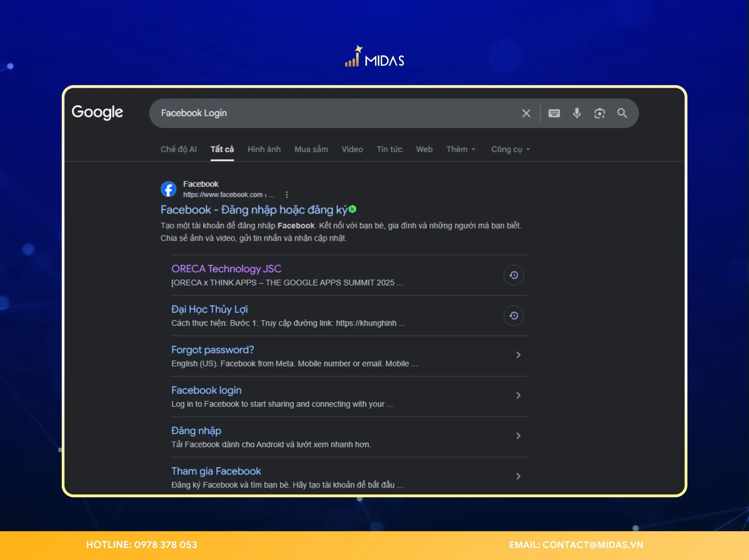Clear the search box with the X icon

coord(526,113)
